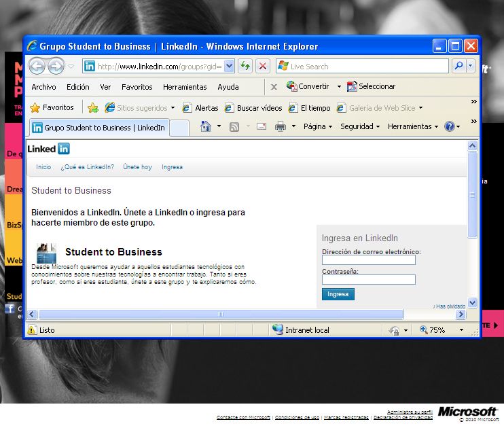
Task: Open the Buscar vídeos favorites link
Action: [x=253, y=108]
